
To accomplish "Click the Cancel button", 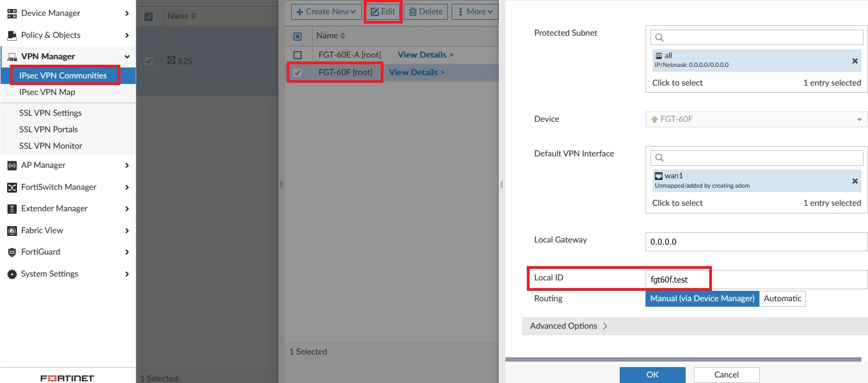I will (x=726, y=375).
